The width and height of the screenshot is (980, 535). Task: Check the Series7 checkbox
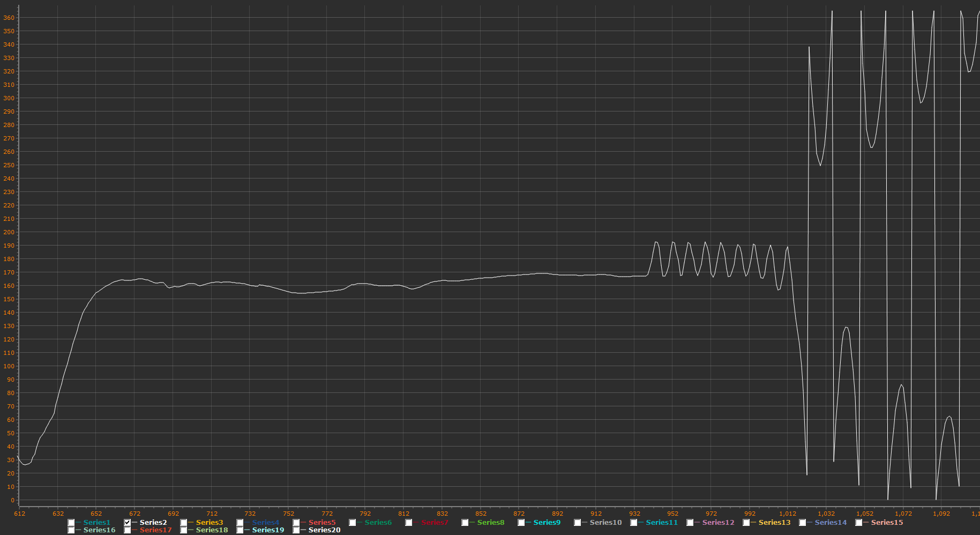coord(409,523)
